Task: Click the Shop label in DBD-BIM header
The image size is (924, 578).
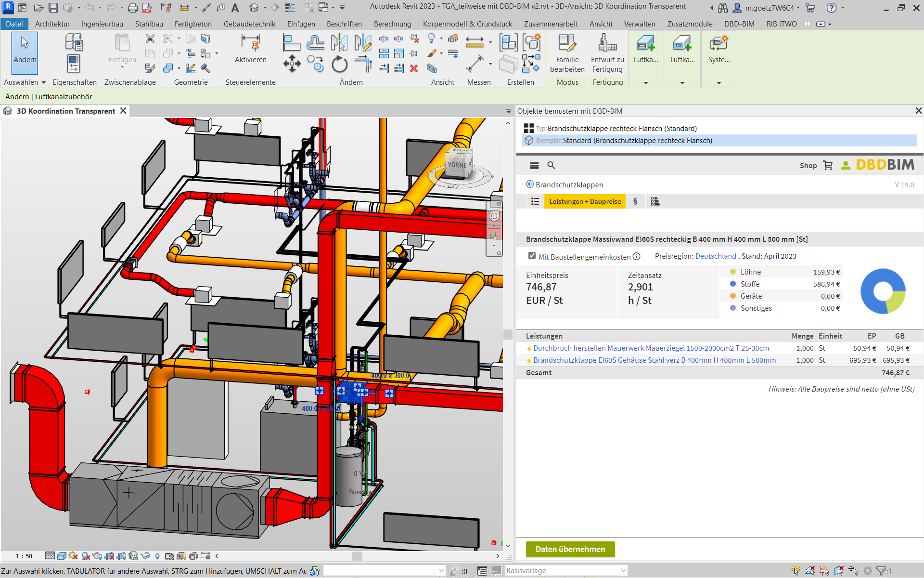Action: pos(808,165)
